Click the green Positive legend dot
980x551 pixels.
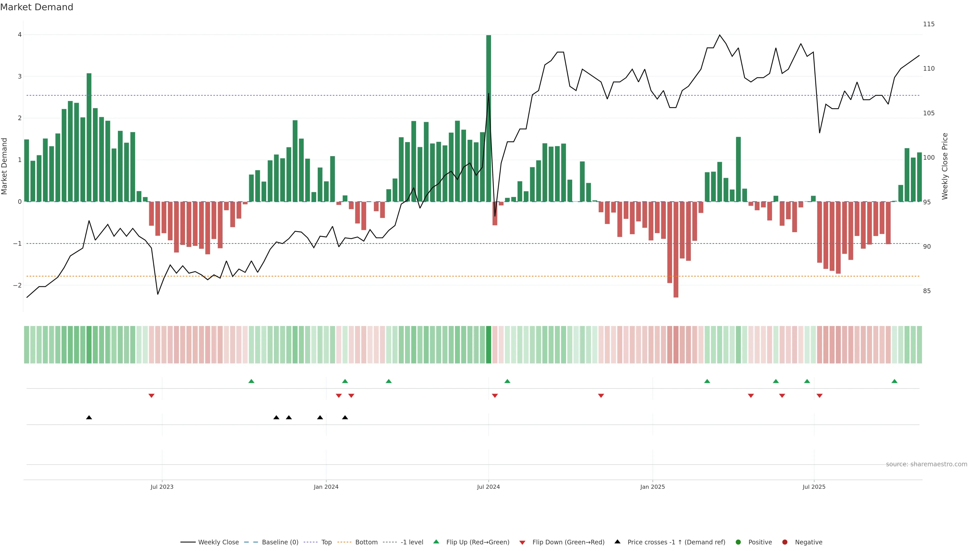(x=738, y=542)
